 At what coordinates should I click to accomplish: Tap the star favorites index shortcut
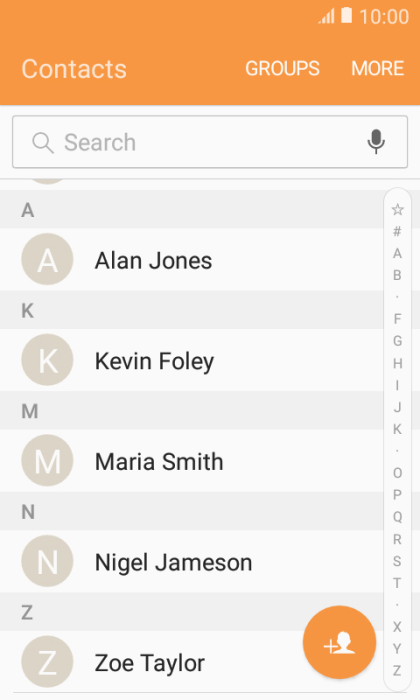tap(397, 209)
